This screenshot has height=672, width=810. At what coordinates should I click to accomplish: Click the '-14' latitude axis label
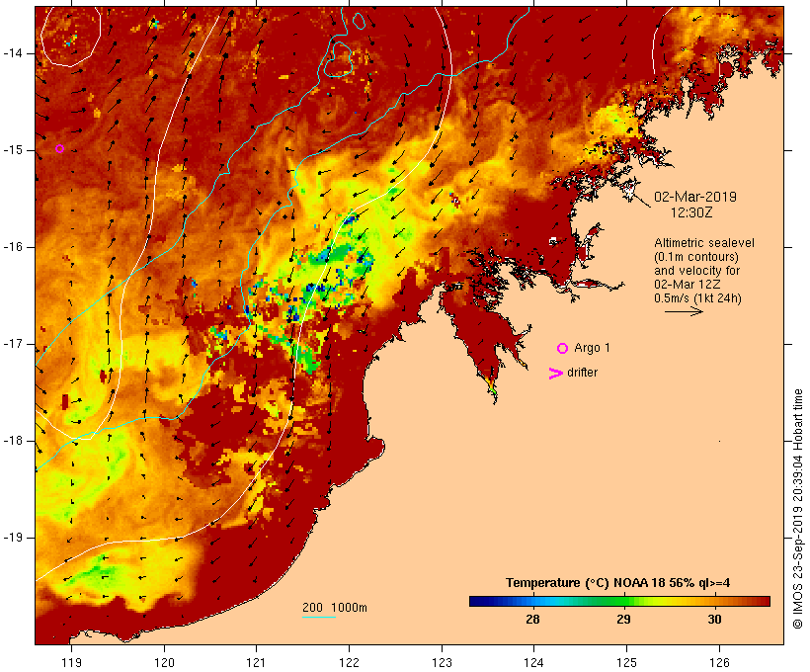(x=12, y=53)
